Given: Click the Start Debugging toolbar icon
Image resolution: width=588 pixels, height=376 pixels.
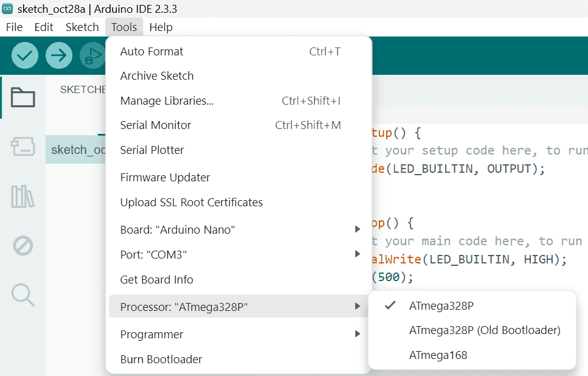Looking at the screenshot, I should (92, 56).
